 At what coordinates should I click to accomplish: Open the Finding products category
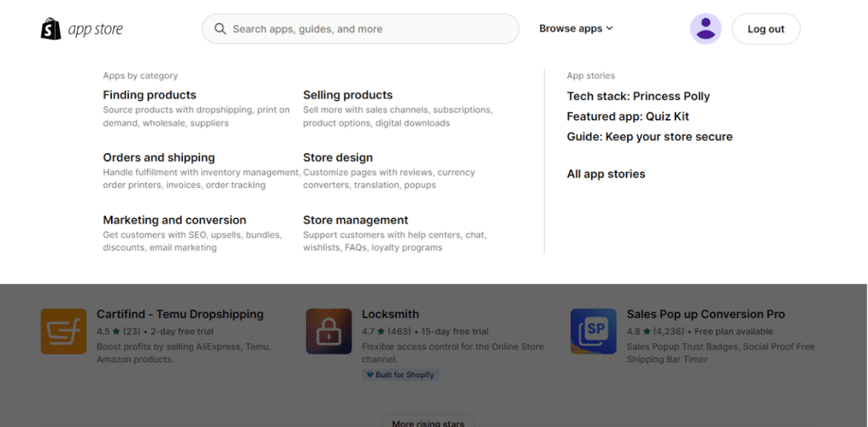tap(150, 95)
